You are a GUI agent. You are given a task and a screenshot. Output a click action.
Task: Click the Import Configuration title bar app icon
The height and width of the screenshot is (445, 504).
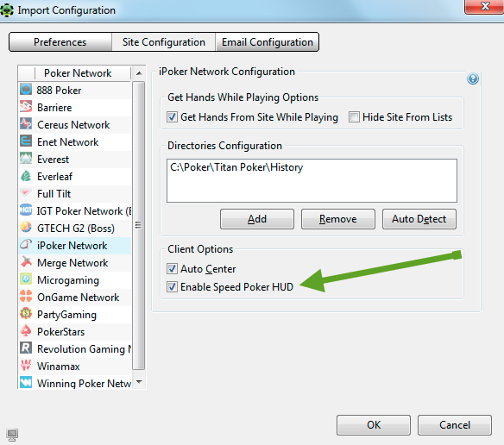[7, 10]
